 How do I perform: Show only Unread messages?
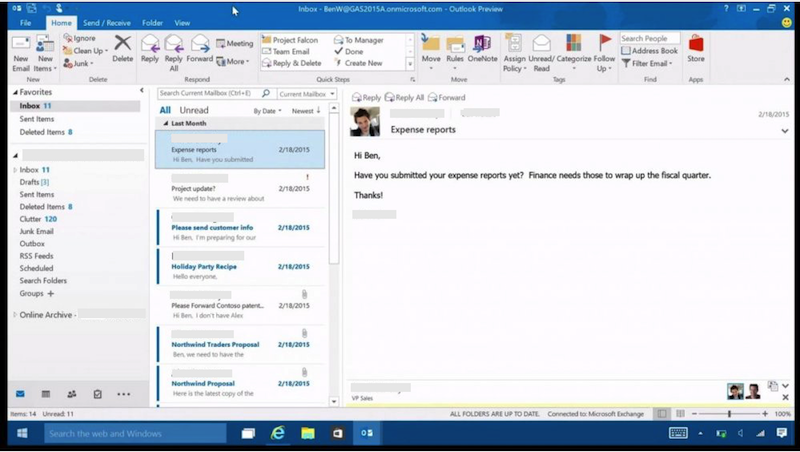coord(194,110)
